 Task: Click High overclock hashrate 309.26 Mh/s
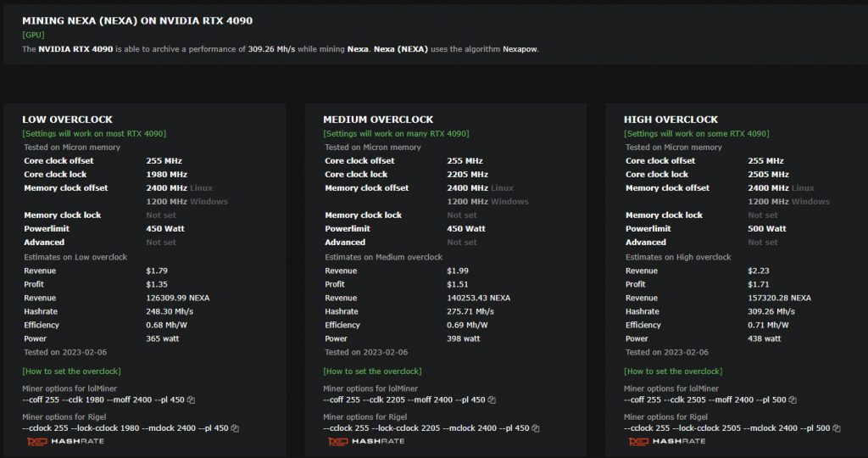coord(771,311)
